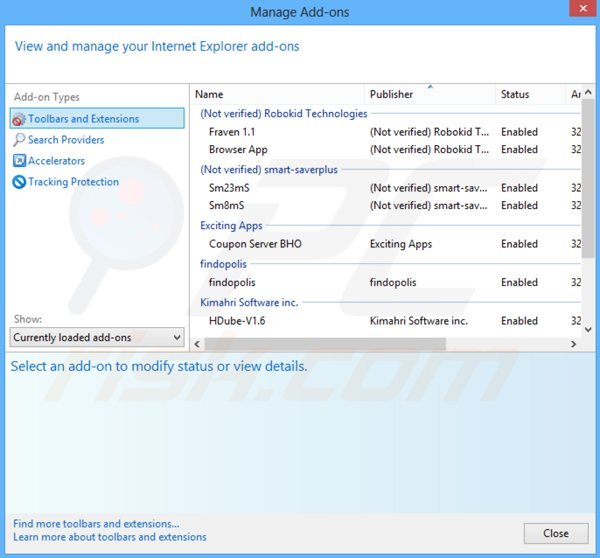
Task: Open the Show filter dropdown
Action: [97, 337]
